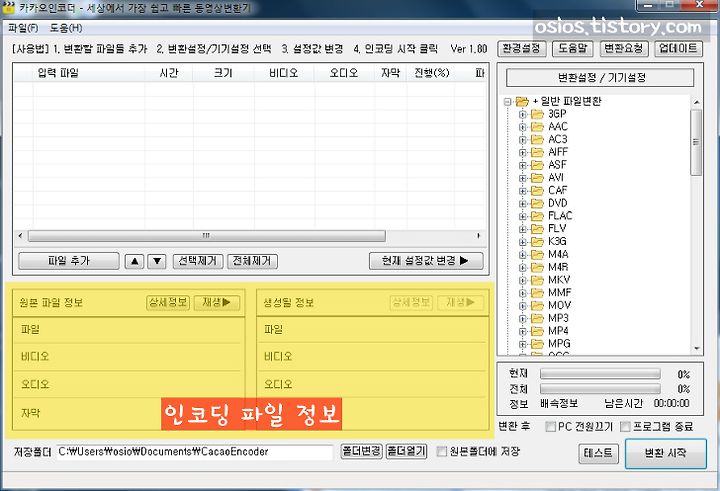Screen dimensions: 720x491
Task: Click the 폴더열기 button
Action: (406, 451)
